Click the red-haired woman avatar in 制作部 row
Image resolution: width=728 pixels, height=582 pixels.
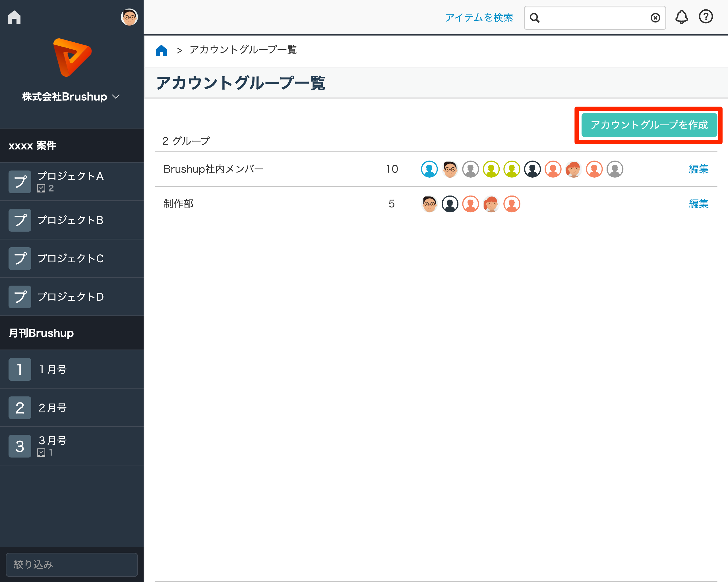[491, 204]
